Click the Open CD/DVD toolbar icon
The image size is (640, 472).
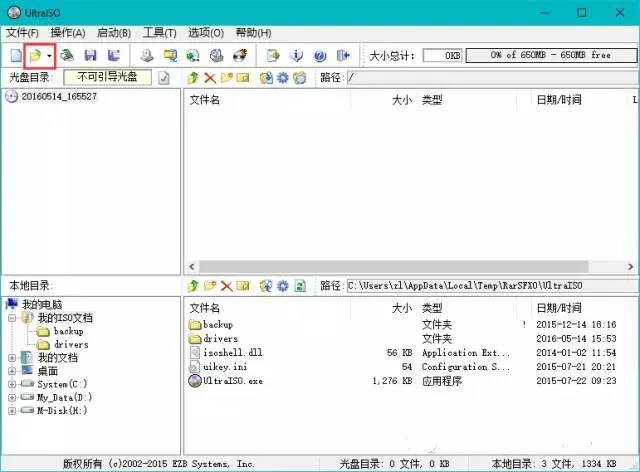point(67,55)
